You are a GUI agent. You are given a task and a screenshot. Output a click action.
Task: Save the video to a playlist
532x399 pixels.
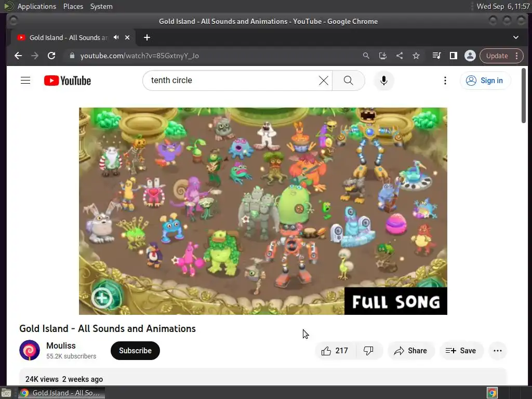461,351
